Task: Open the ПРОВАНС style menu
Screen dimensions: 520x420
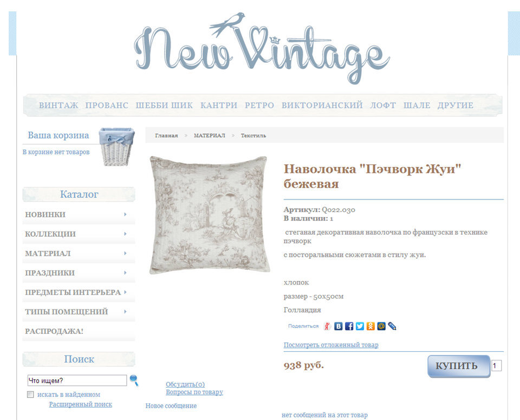Action: [x=107, y=105]
